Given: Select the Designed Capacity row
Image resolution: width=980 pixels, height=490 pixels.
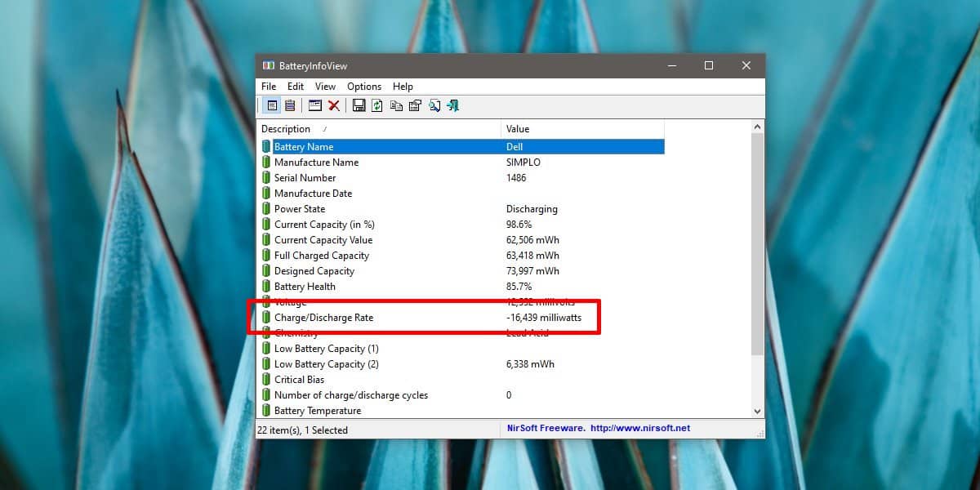Looking at the screenshot, I should (x=461, y=271).
